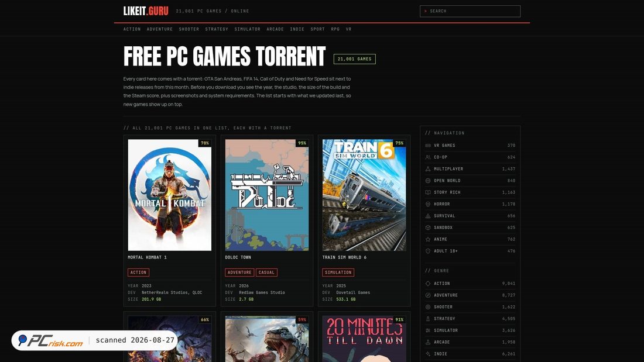Viewport: 644px width, 362px height.
Task: Select Survival in navigation list
Action: 470,215
